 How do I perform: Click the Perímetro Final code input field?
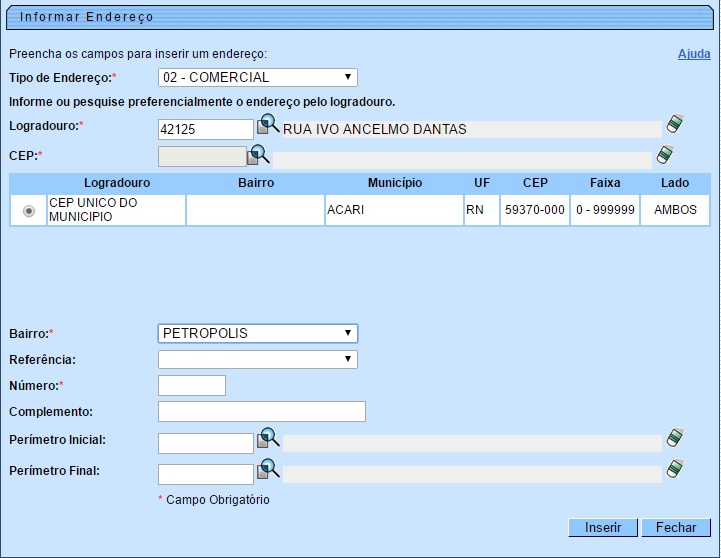click(x=206, y=474)
